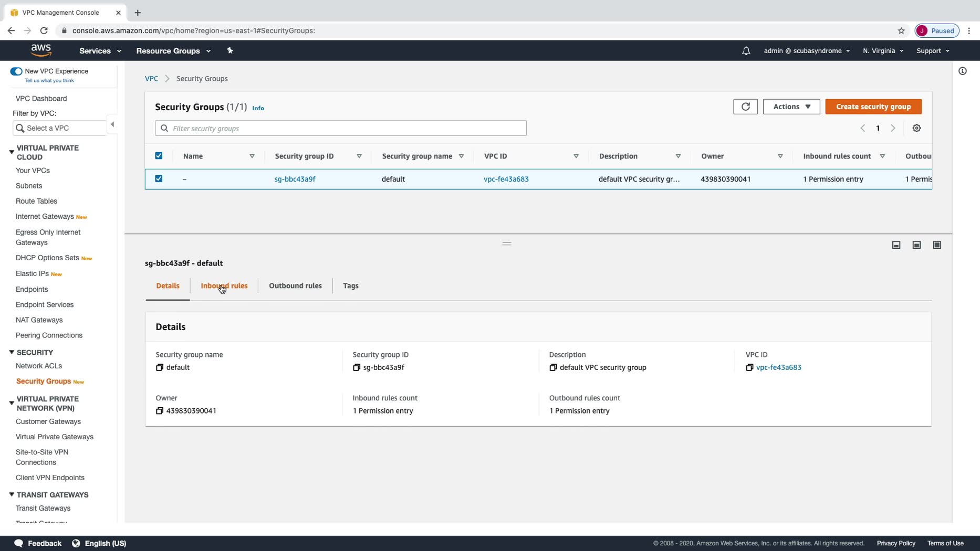The height and width of the screenshot is (551, 980).
Task: Click the VPC breadcrumb link
Action: point(151,79)
